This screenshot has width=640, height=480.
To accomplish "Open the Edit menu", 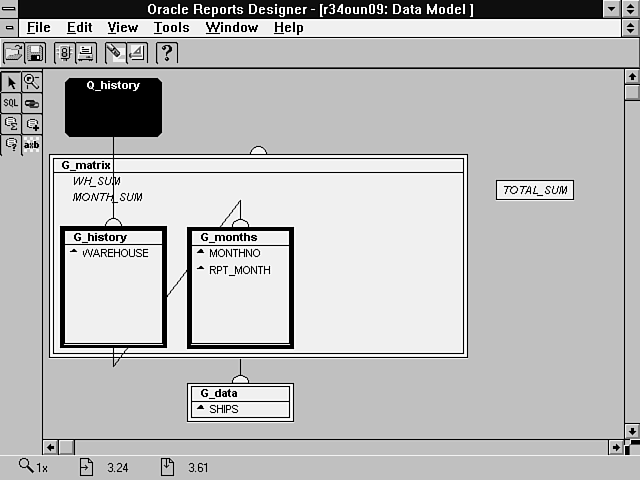I will coord(79,27).
